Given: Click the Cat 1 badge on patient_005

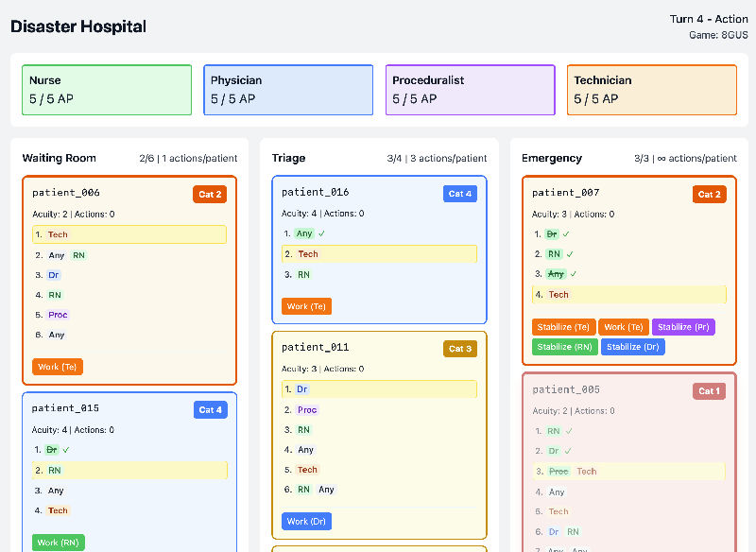Looking at the screenshot, I should click(709, 390).
